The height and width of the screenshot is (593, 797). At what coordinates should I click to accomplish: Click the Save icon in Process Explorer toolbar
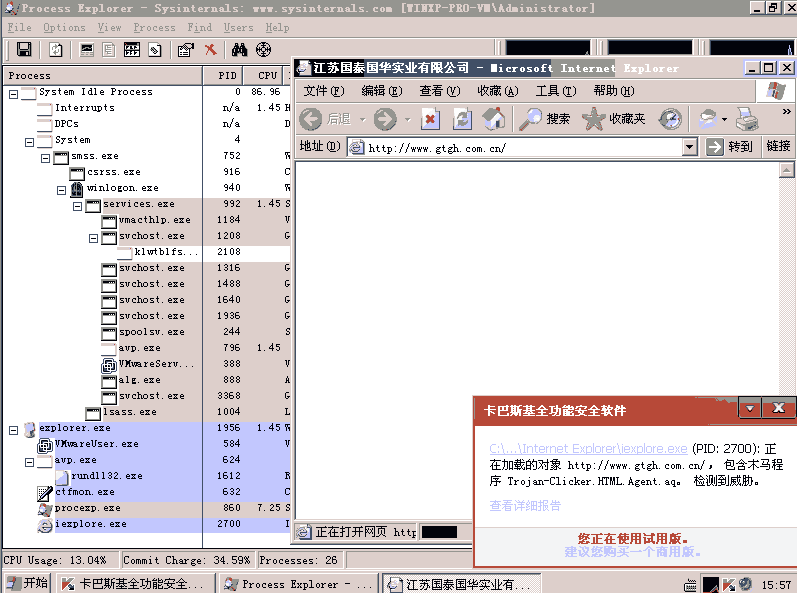coord(24,49)
